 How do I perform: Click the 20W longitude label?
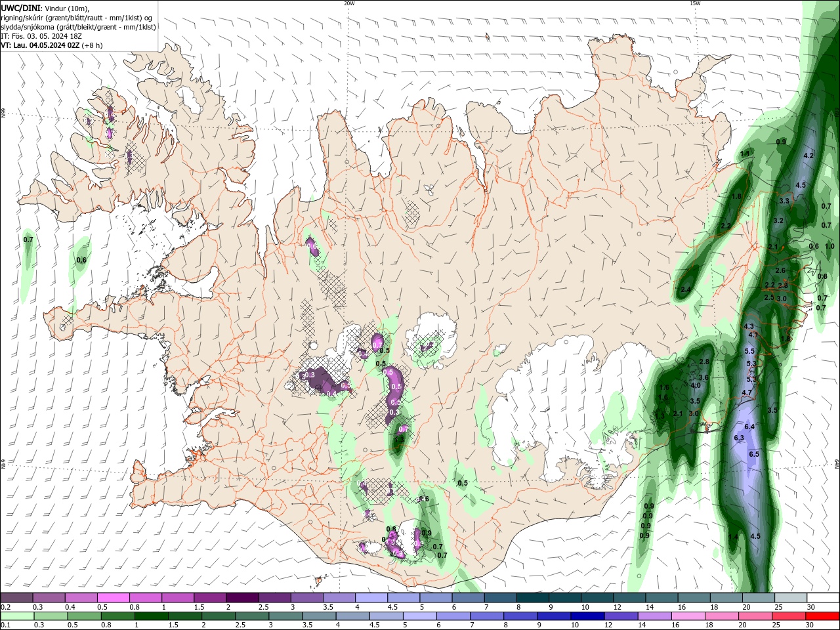pyautogui.click(x=349, y=3)
